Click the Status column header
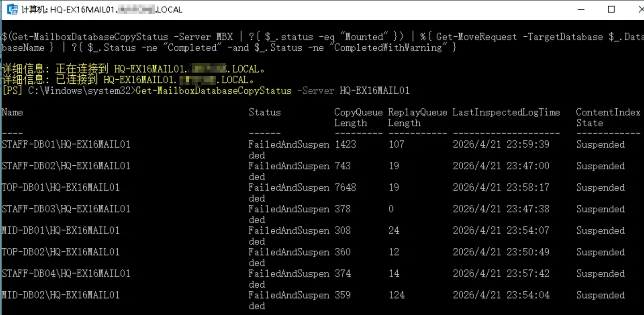644x315 pixels. coord(265,112)
